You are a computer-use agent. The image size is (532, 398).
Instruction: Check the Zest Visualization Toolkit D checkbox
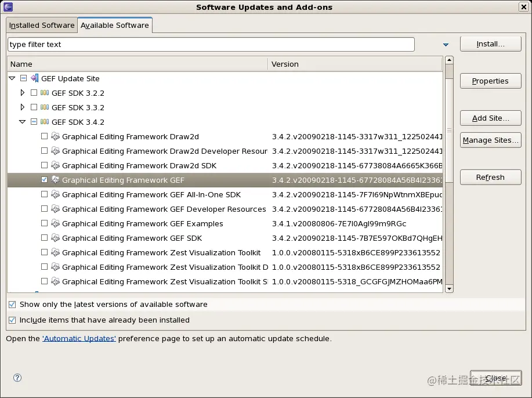point(44,267)
